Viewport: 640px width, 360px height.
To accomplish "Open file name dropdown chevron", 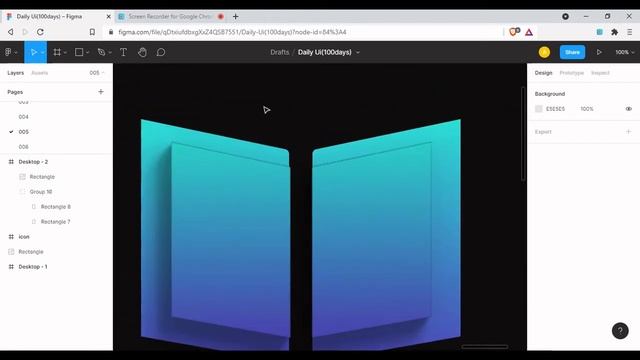I will 358,52.
